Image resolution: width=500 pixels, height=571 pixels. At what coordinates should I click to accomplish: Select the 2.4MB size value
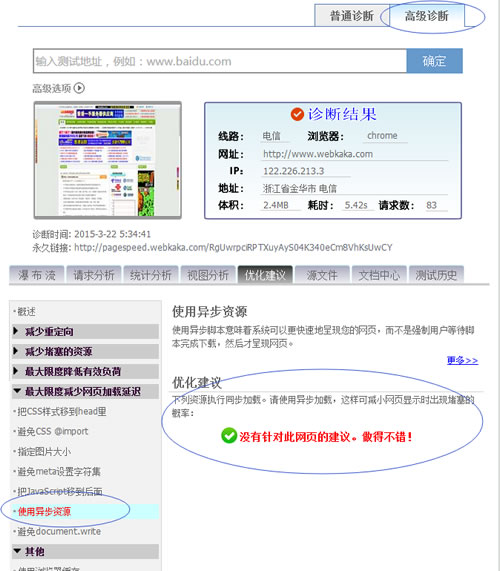point(276,205)
